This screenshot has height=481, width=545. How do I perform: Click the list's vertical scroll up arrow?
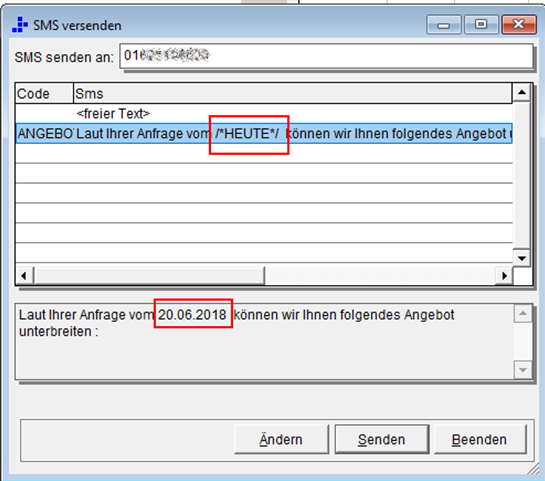coord(521,92)
